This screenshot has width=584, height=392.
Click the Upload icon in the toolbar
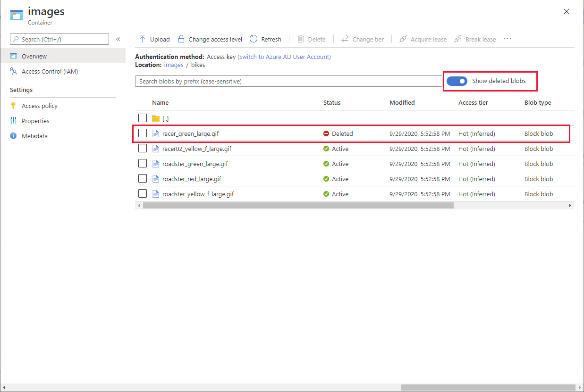point(142,39)
